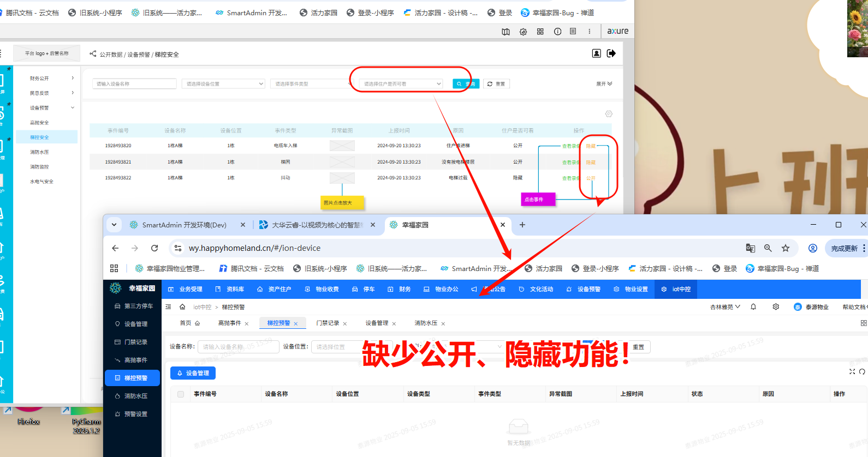Collapse the sidebar with the menu fold icon
This screenshot has width=868, height=457.
point(169,307)
